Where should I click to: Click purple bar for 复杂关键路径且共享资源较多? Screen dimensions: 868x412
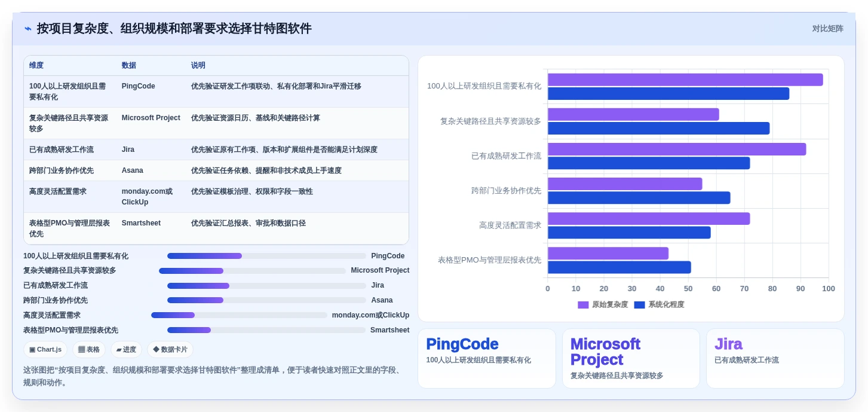(633, 114)
